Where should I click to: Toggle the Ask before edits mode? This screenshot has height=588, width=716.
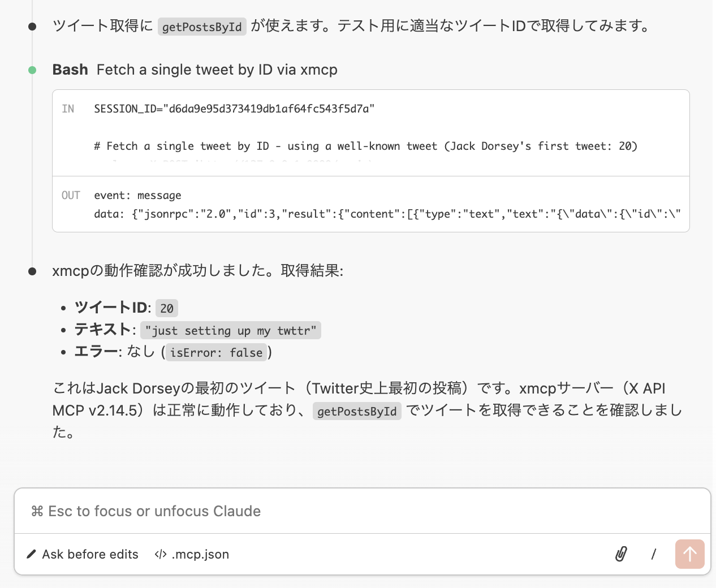click(89, 554)
